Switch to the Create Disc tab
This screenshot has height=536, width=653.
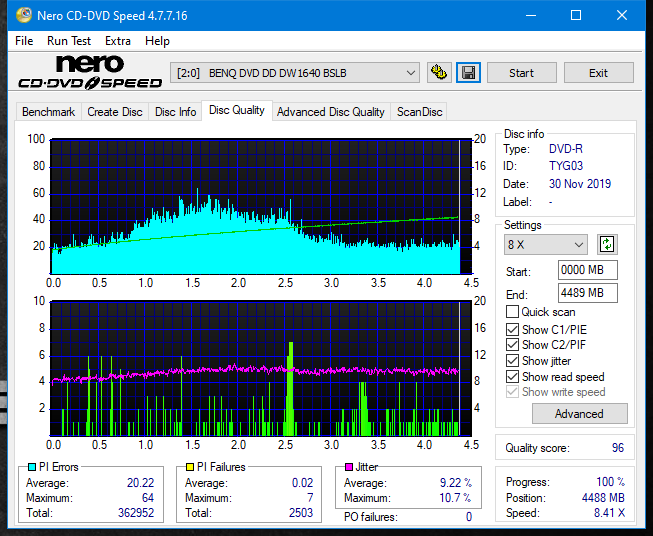pos(115,112)
